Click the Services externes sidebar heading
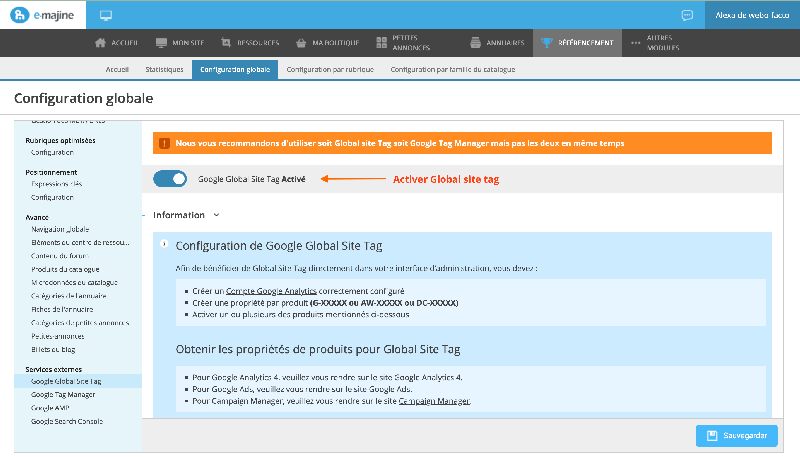The height and width of the screenshot is (457, 800). [54, 369]
